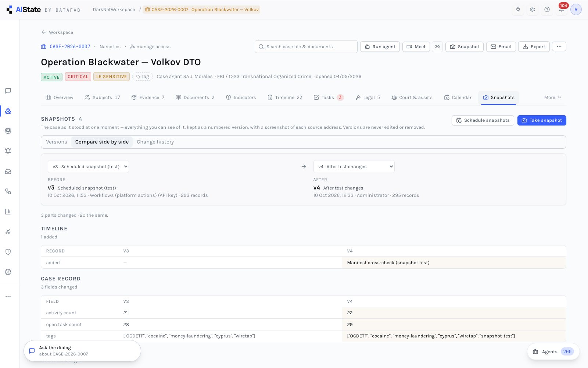The width and height of the screenshot is (588, 368).
Task: Open the chat icon in left sidebar
Action: [x=8, y=91]
